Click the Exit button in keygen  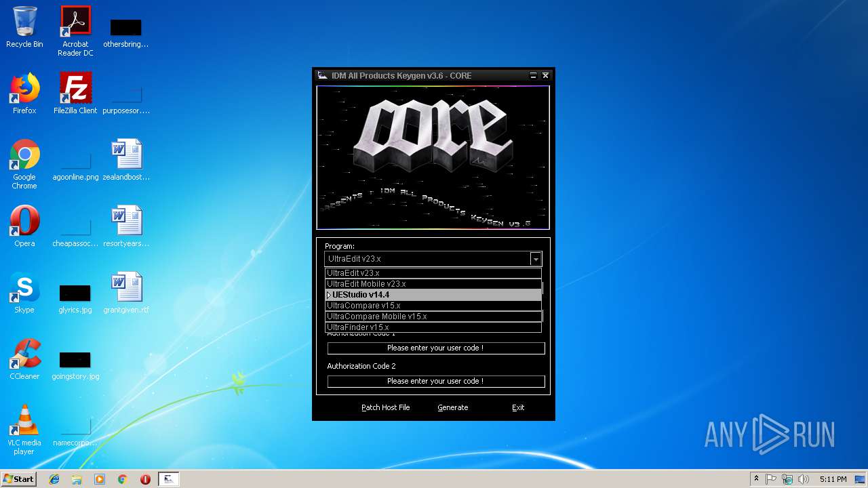[x=518, y=407]
